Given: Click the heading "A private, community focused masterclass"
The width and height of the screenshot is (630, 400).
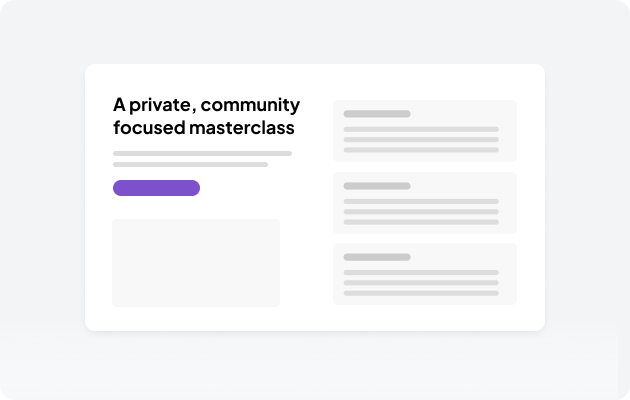Looking at the screenshot, I should coord(206,116).
